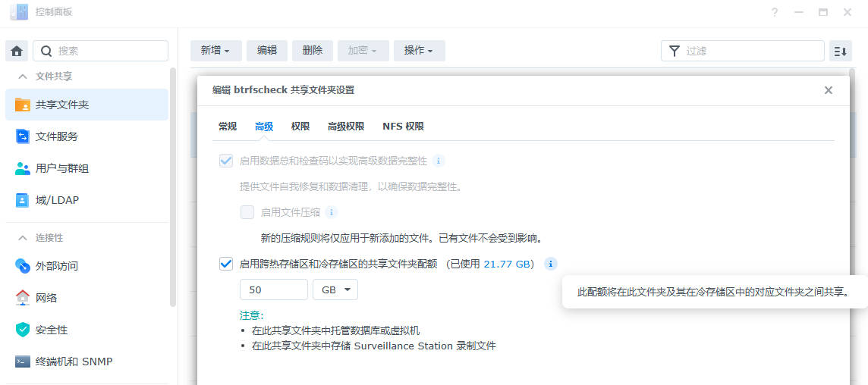Switch to the 权限 tab
This screenshot has width=868, height=385.
[300, 127]
